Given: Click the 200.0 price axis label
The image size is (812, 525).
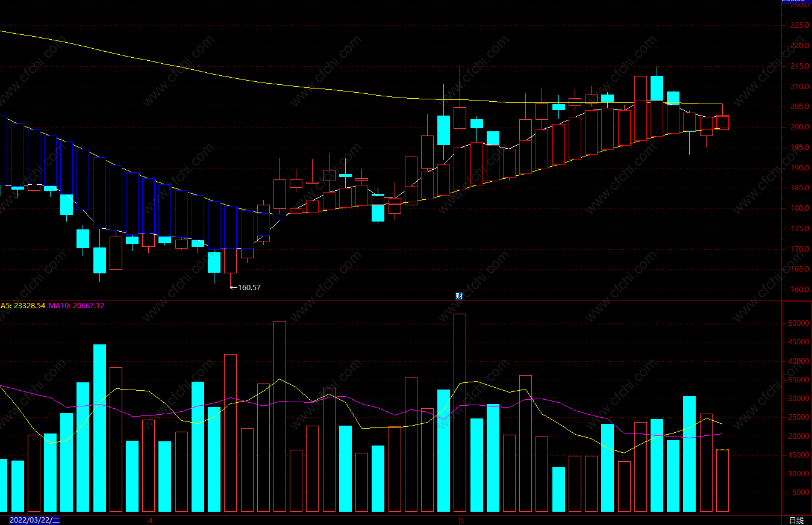Looking at the screenshot, I should point(798,127).
